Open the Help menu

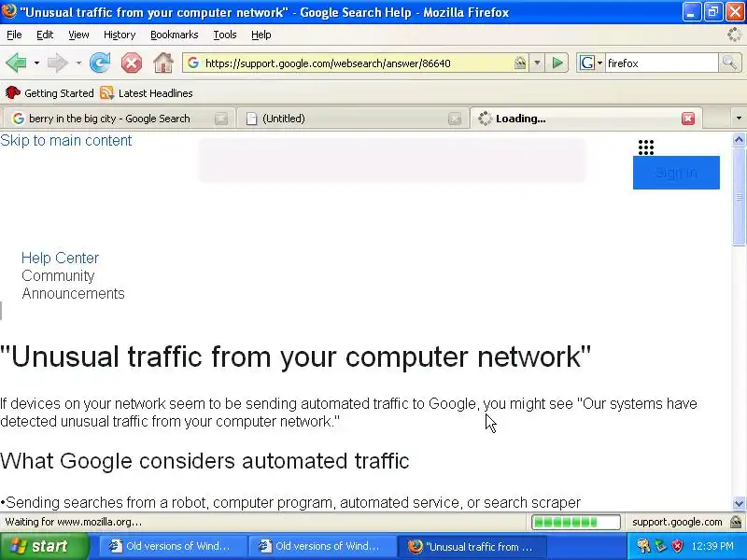tap(261, 35)
